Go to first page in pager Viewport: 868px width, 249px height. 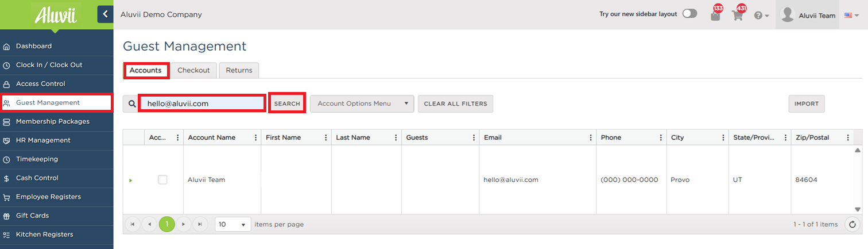[x=133, y=224]
